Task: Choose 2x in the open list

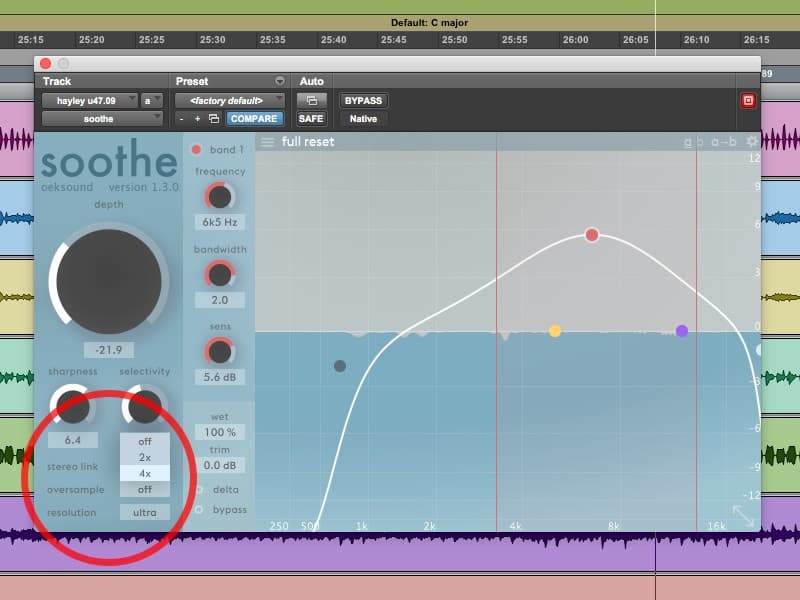Action: click(x=145, y=457)
